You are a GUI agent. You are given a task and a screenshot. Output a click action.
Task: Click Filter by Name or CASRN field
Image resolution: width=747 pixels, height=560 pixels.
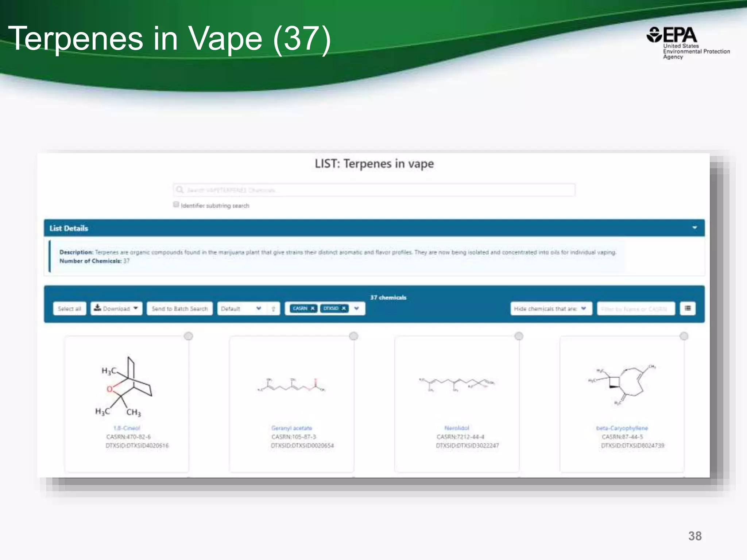pos(636,308)
